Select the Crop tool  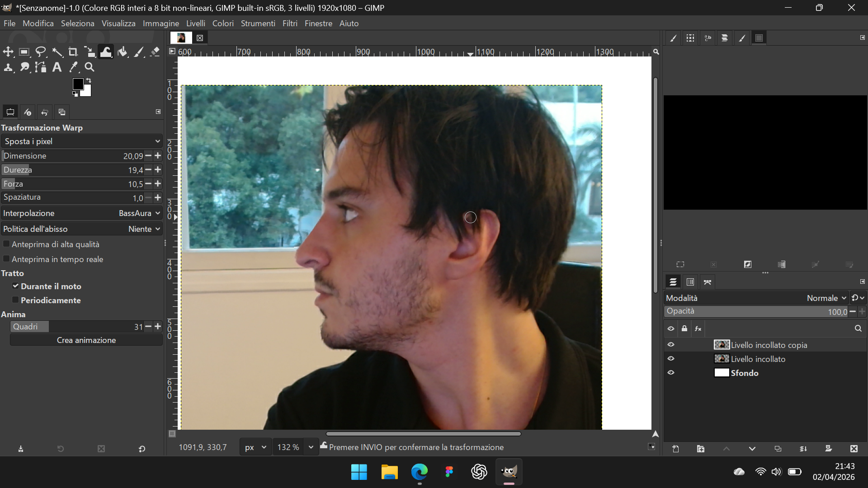(x=73, y=52)
